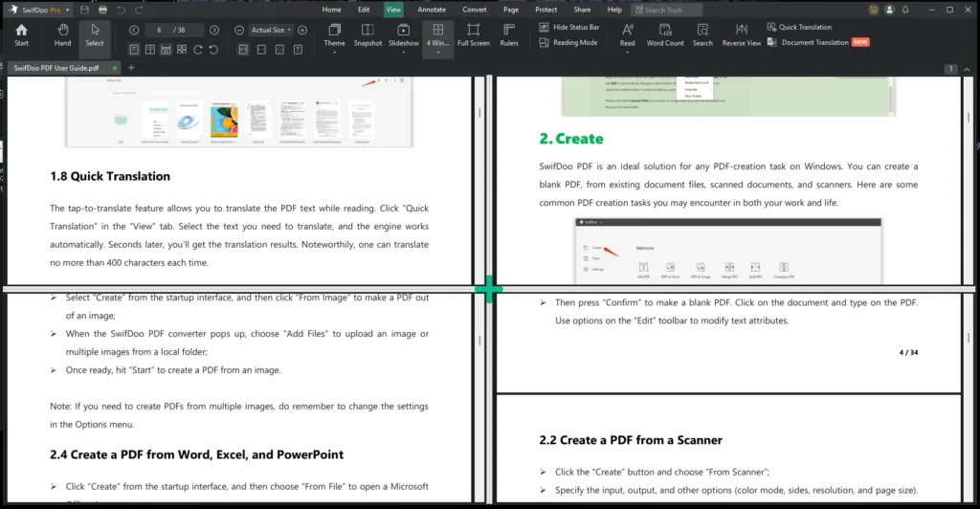This screenshot has height=509, width=980.
Task: Choose the cover facing page layout icon
Action: (x=182, y=50)
